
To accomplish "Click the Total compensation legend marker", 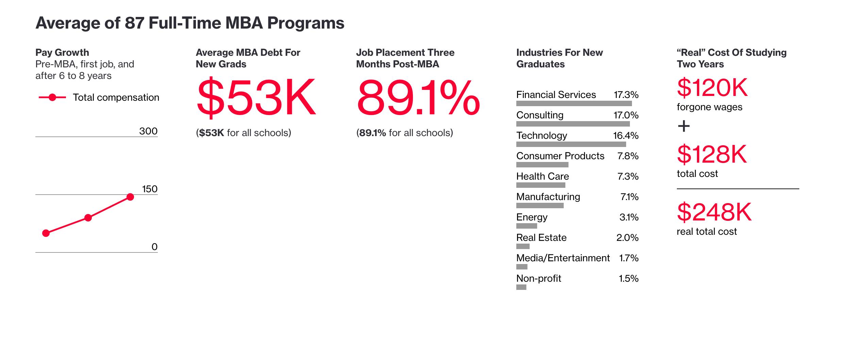I will (52, 98).
